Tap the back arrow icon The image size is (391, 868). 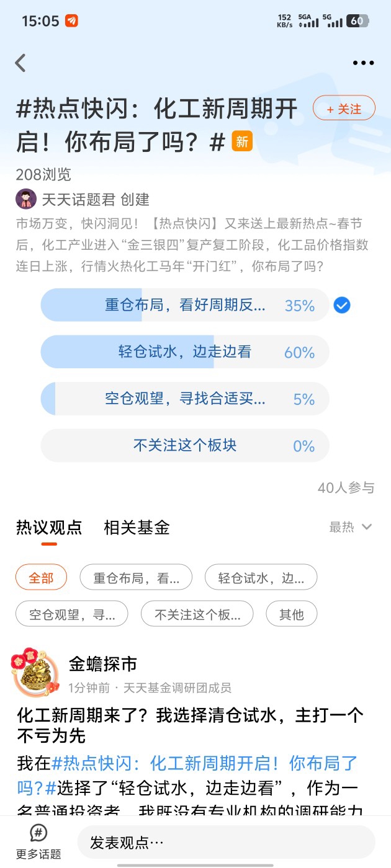pos(20,63)
